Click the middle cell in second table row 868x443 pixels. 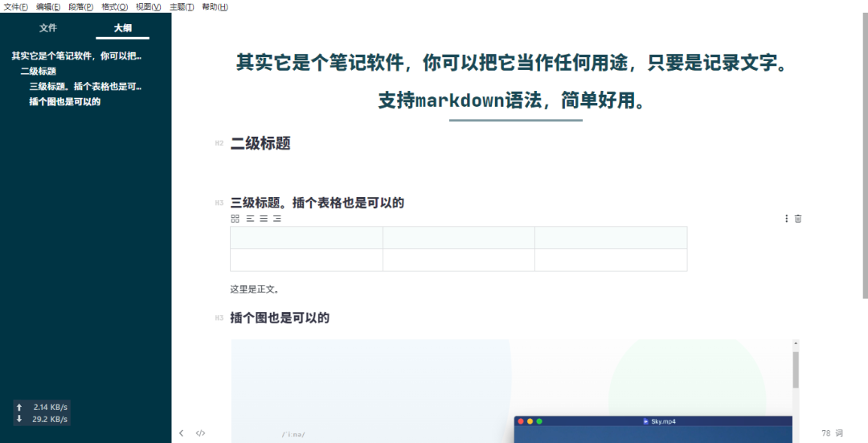pyautogui.click(x=459, y=260)
